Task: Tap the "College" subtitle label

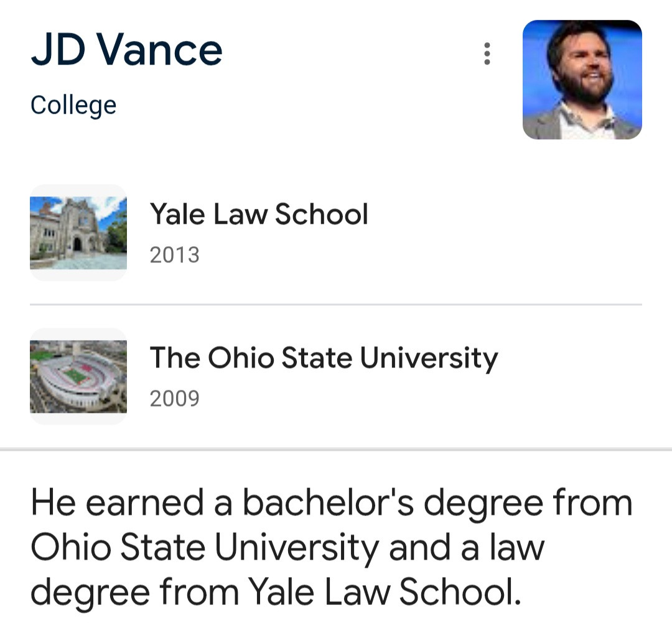Action: 73,105
